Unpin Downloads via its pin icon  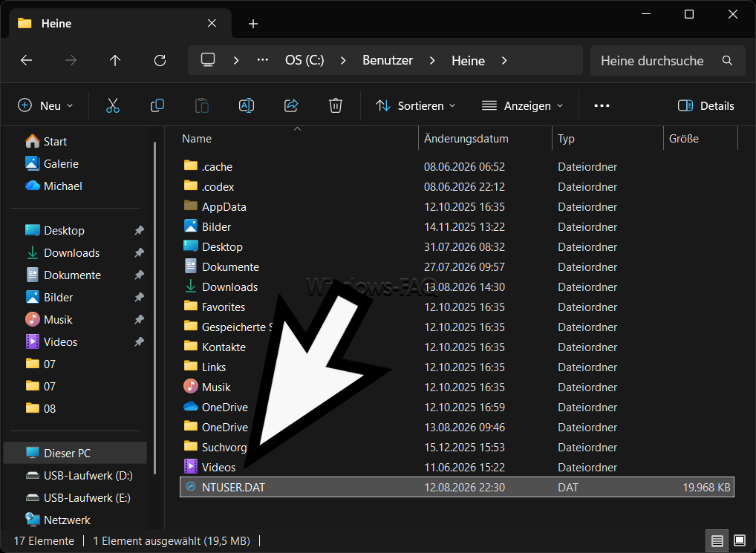click(x=140, y=252)
